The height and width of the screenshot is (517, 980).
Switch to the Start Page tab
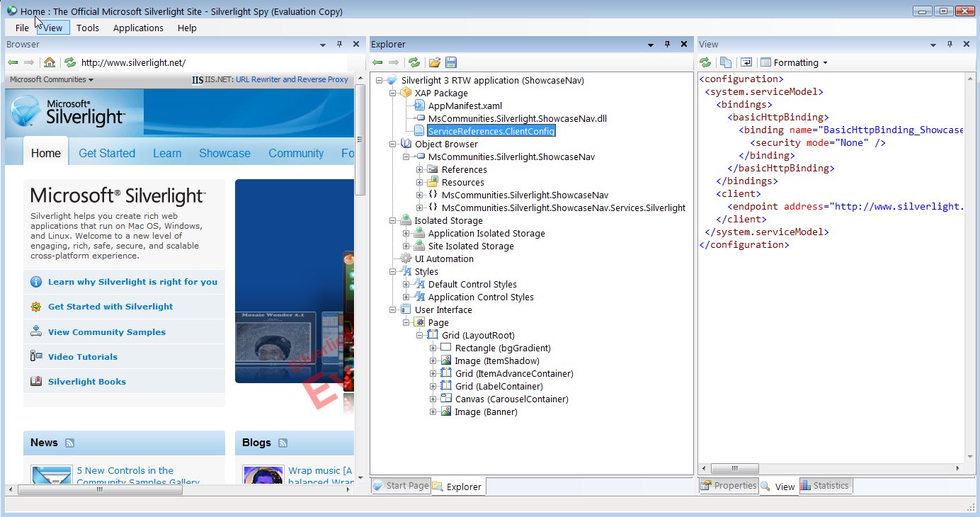click(x=401, y=486)
